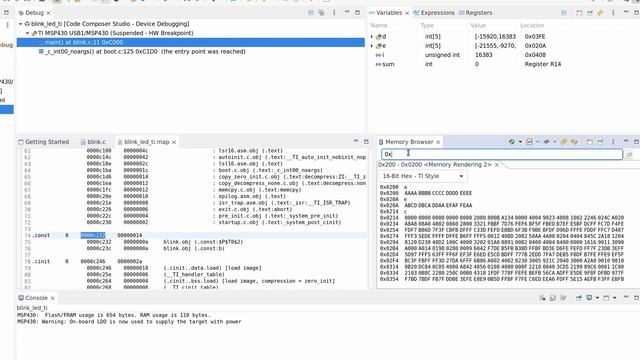Minimize the Console view
640x360 pixels.
click(626, 298)
